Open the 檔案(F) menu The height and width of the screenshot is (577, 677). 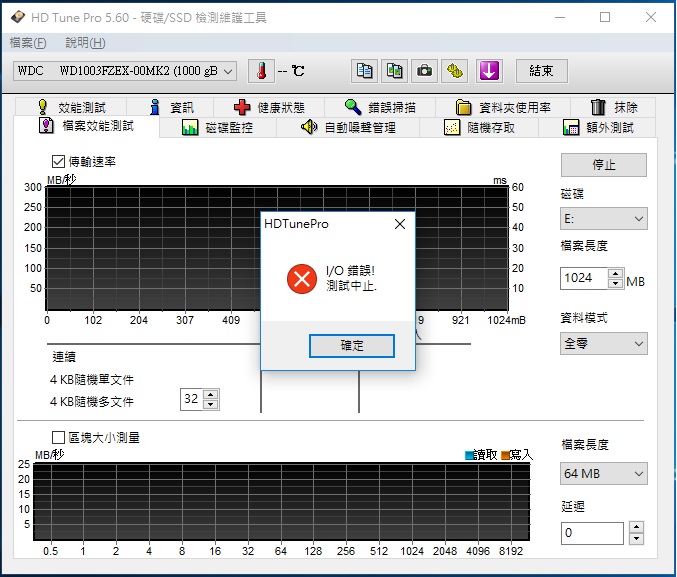[28, 43]
